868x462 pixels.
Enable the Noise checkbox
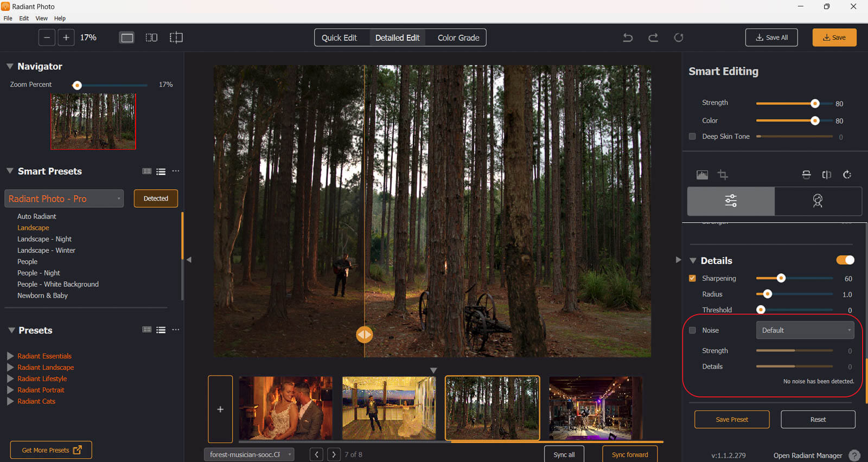tap(692, 330)
